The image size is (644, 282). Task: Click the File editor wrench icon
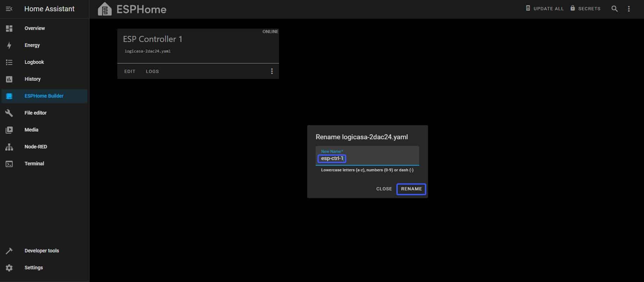[9, 113]
